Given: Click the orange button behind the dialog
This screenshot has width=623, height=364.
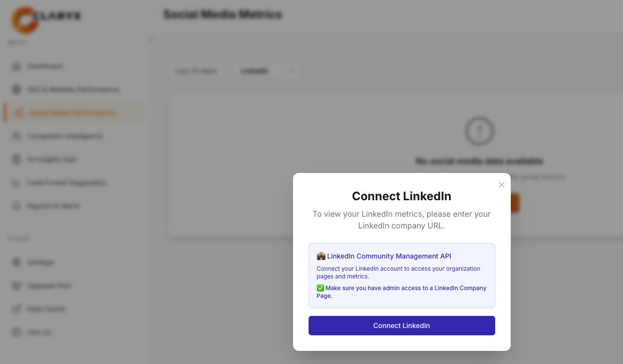Looking at the screenshot, I should pyautogui.click(x=515, y=203).
